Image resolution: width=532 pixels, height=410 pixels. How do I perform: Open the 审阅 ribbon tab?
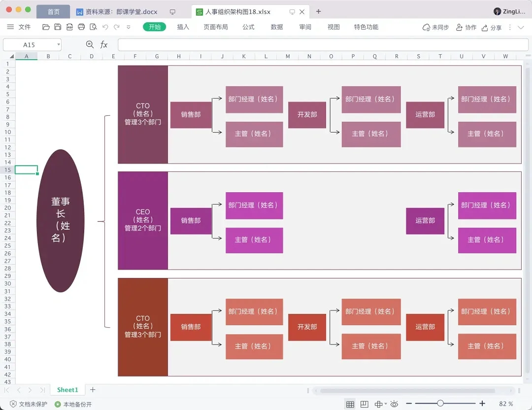(305, 27)
